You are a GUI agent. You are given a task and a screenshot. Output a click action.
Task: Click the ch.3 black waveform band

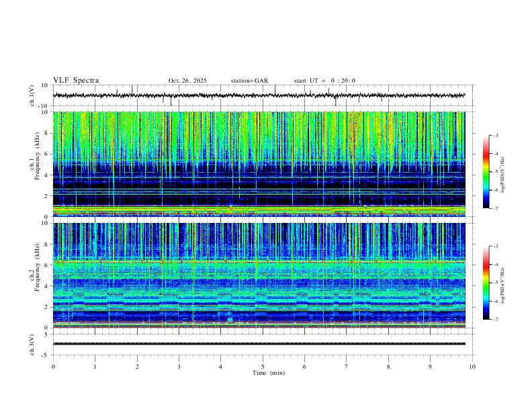(259, 344)
